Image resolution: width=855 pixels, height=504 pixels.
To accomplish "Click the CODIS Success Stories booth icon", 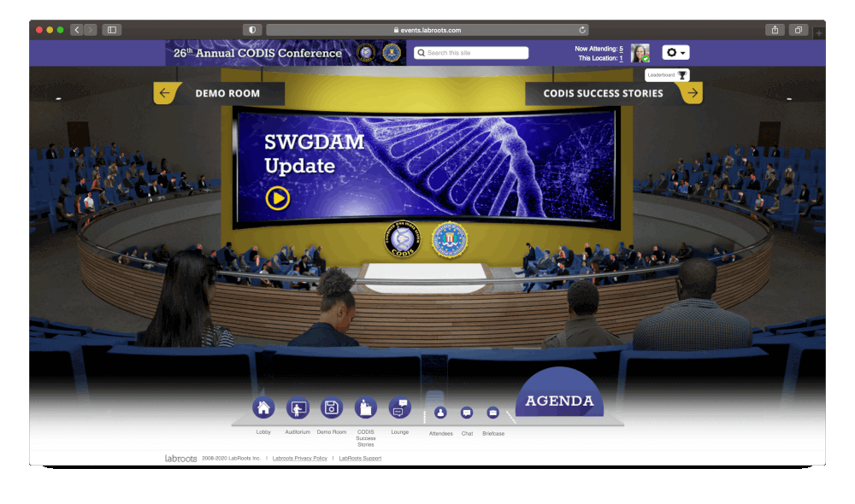I will (365, 408).
